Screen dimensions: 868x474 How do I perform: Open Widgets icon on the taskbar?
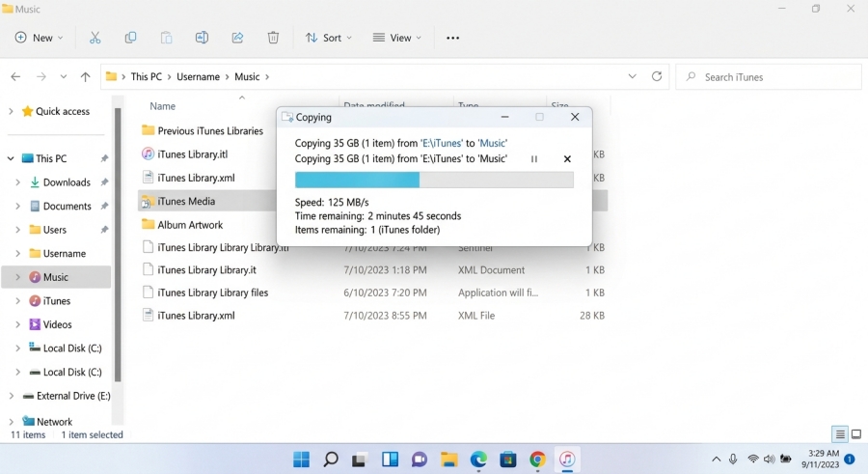[390, 459]
